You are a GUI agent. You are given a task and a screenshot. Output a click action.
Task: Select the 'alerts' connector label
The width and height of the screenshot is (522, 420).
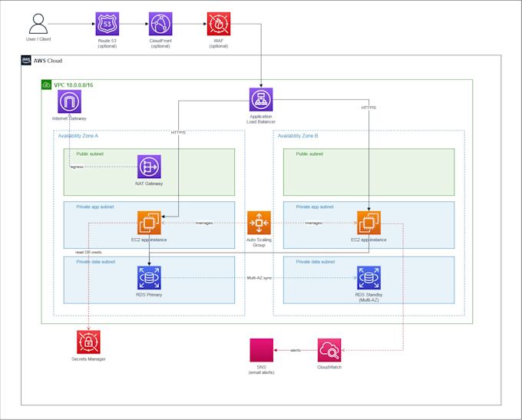point(296,350)
